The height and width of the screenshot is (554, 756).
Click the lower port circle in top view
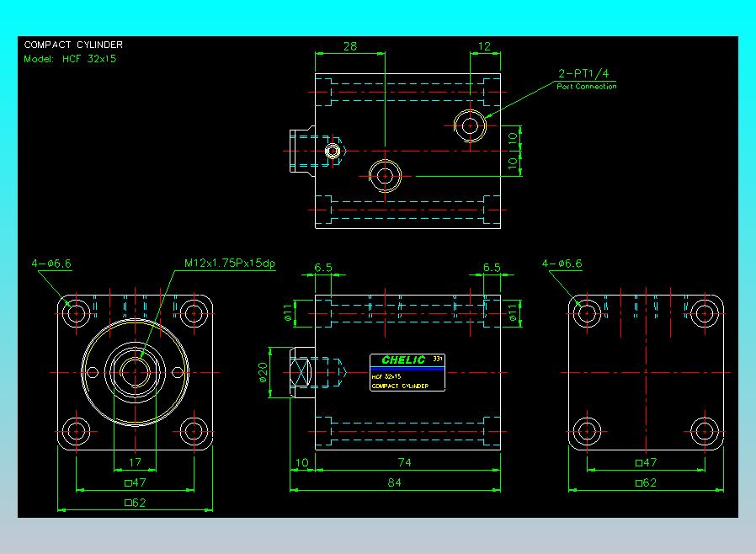[385, 176]
